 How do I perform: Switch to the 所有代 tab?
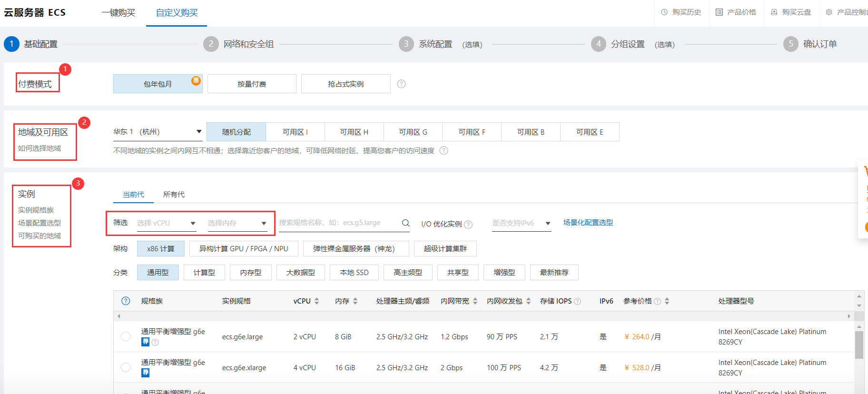(174, 194)
